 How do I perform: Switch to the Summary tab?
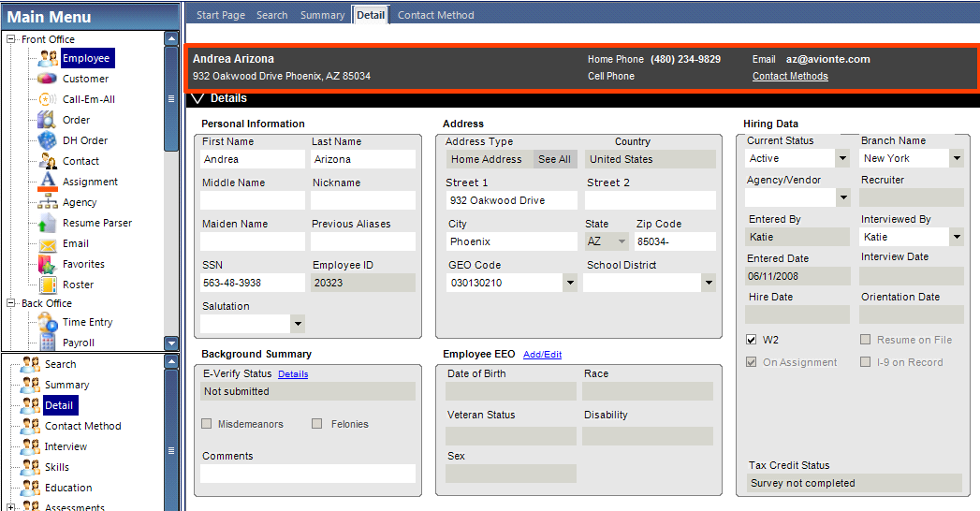click(323, 15)
